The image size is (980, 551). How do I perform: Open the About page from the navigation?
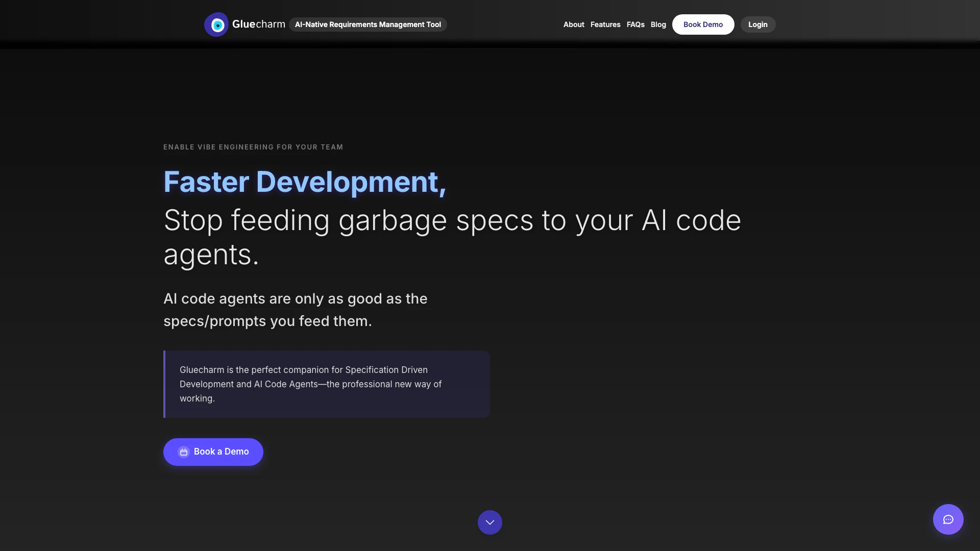(573, 24)
